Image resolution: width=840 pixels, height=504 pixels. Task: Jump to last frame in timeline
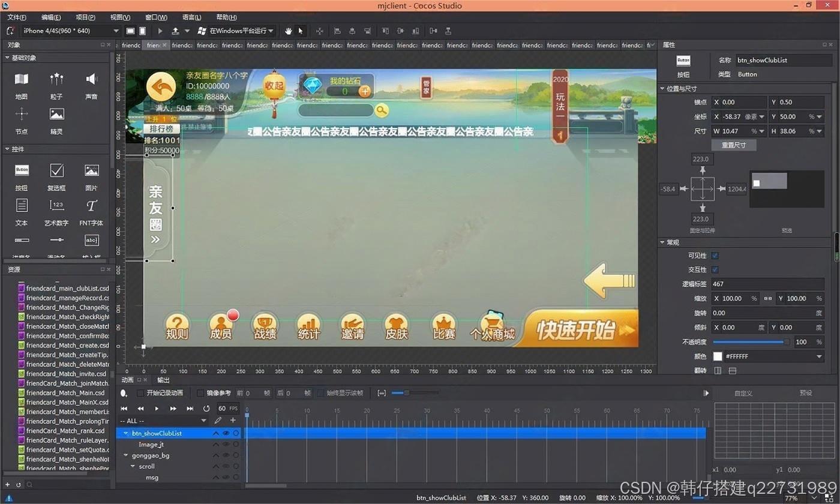click(x=190, y=409)
